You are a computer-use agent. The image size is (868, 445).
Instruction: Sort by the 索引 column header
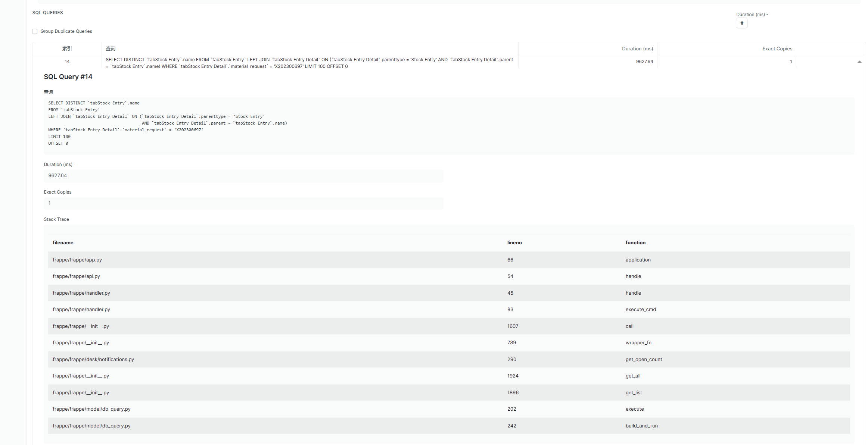[x=68, y=48]
